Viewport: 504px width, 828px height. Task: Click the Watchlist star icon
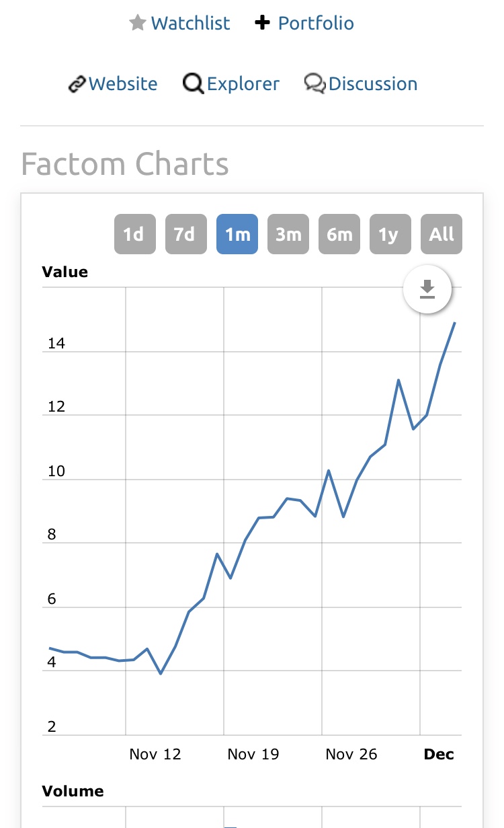click(138, 23)
